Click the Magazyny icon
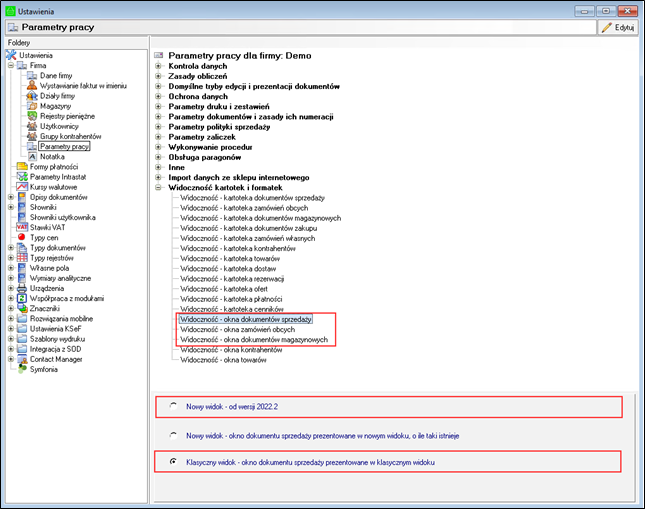This screenshot has height=509, width=645. (x=33, y=105)
